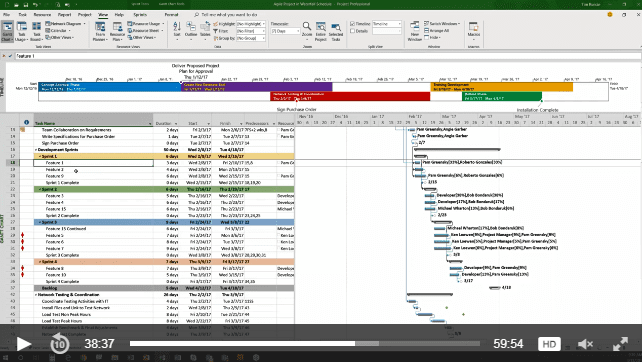Viewport: 642px width, 362px height.
Task: Select the Resource Usage view
Action: pyautogui.click(x=146, y=24)
